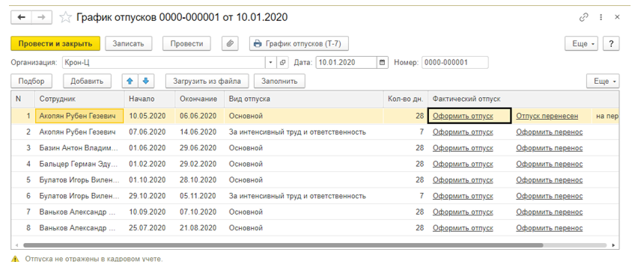Open the three-dot window options menu
Screen dimensions: 644x270
coord(601,17)
